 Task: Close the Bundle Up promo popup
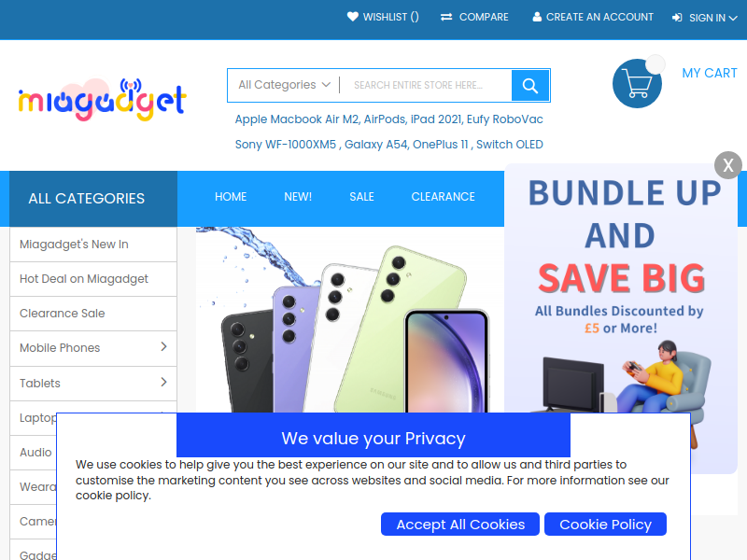(x=728, y=165)
